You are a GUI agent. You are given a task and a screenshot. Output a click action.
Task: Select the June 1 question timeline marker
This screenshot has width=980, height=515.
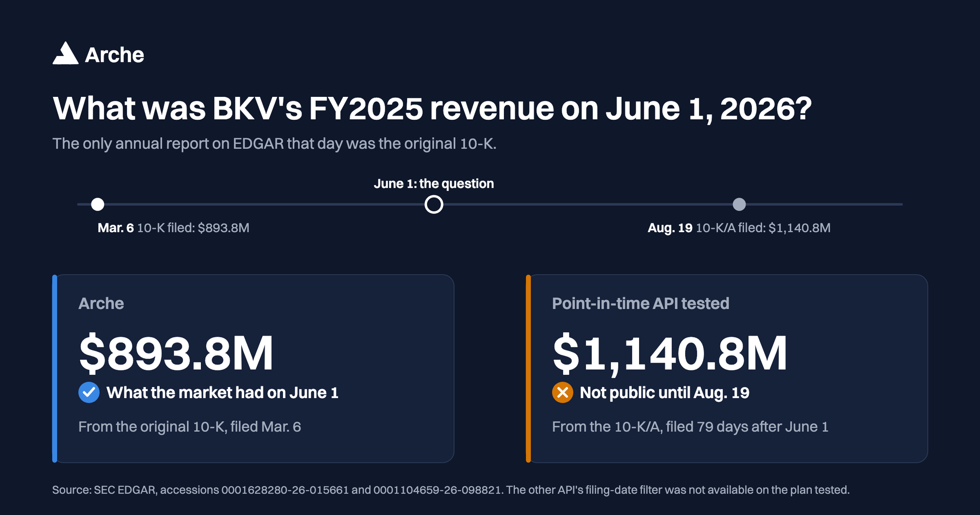coord(434,204)
